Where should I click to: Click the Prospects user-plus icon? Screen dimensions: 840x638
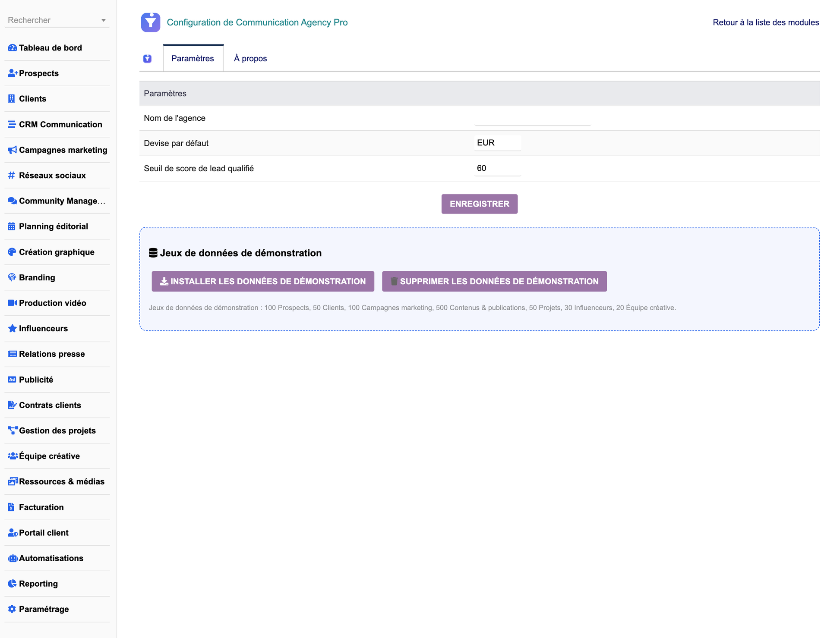13,73
